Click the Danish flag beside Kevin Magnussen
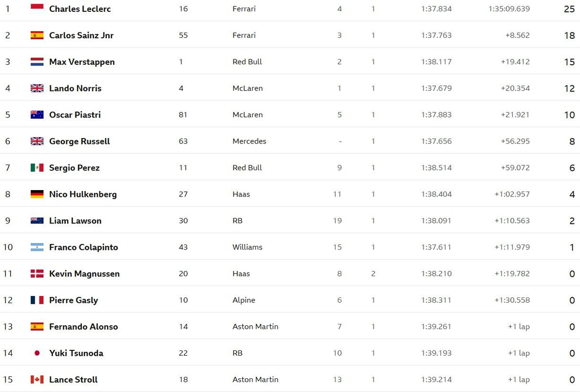Viewport: 580px width, 392px height. 37,273
